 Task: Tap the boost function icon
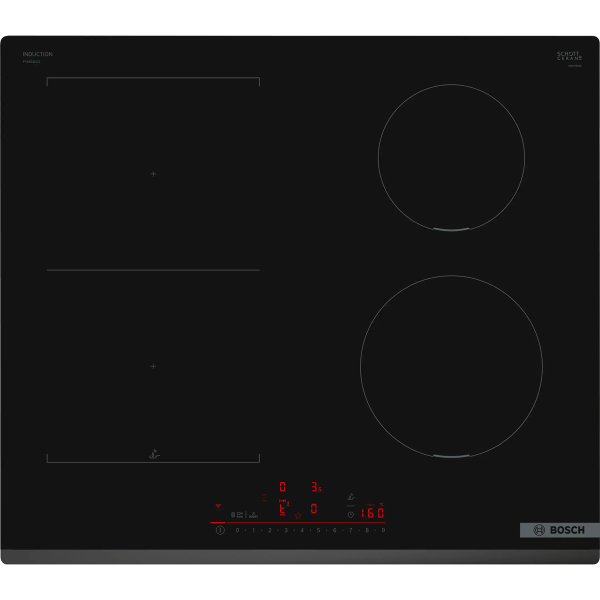(x=253, y=514)
